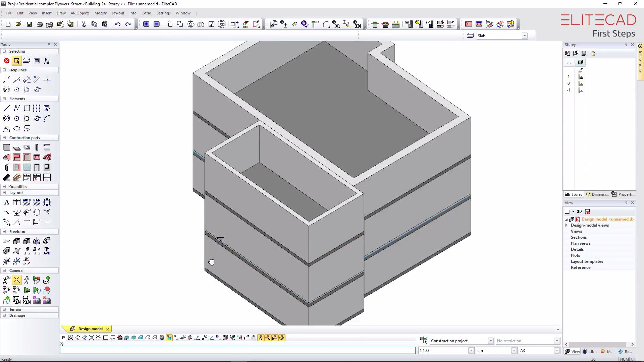Open the Construction project dropdown
Image resolution: width=644 pixels, height=362 pixels.
[x=490, y=341]
